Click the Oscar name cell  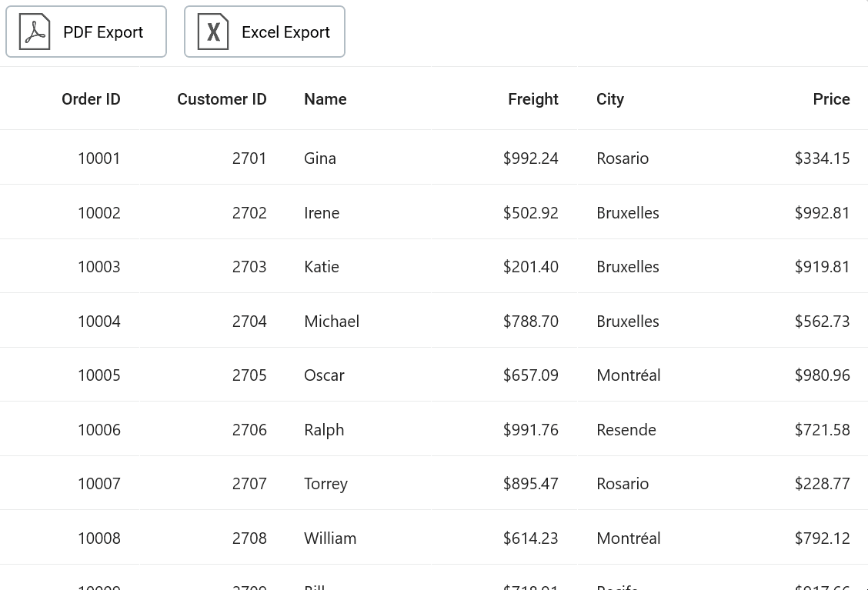click(324, 375)
